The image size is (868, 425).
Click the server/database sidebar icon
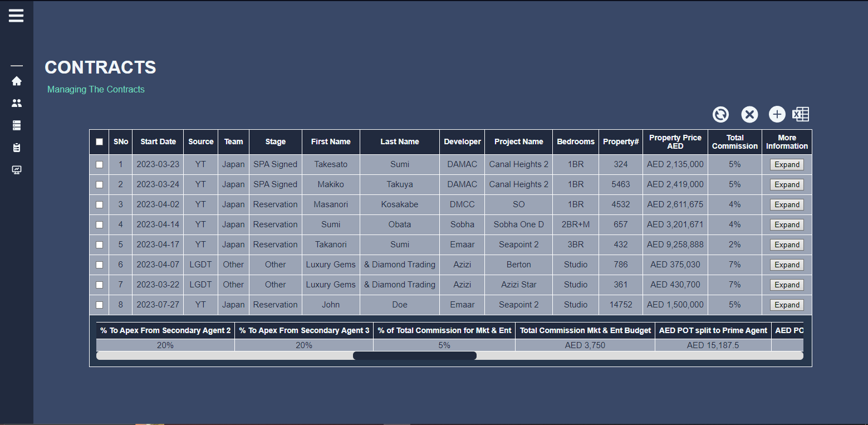tap(17, 125)
